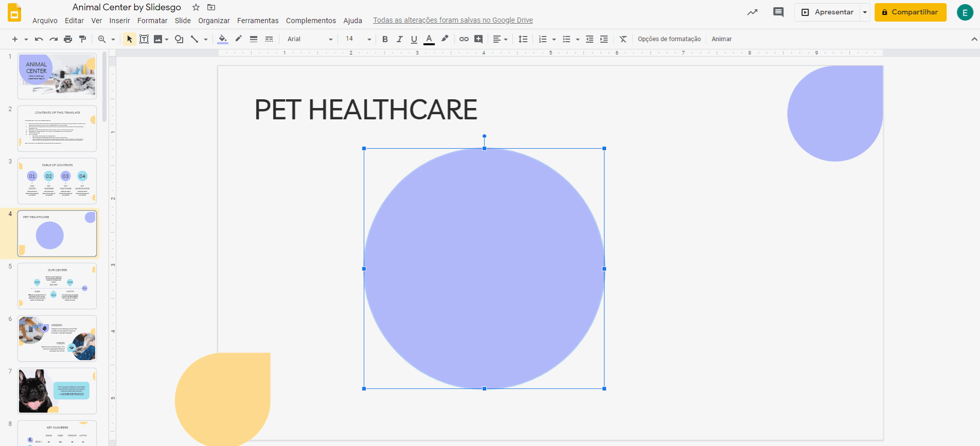Open the comment history
Image resolution: width=980 pixels, height=446 pixels.
pos(778,12)
